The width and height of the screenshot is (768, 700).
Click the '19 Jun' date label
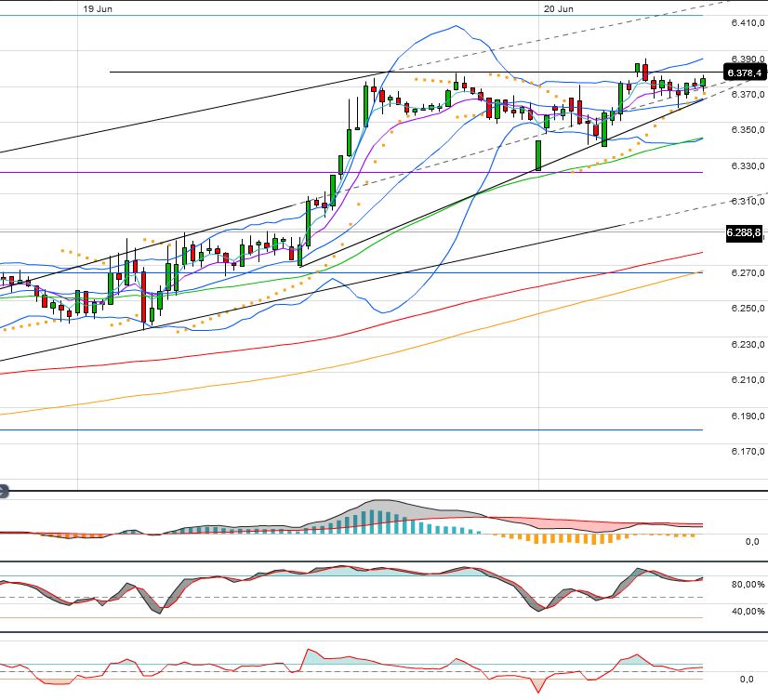pos(98,8)
